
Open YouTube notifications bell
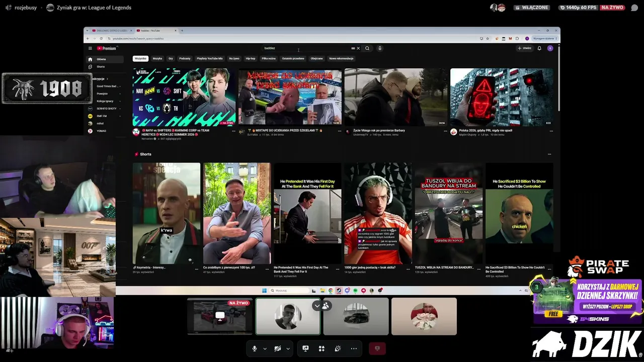(x=539, y=48)
